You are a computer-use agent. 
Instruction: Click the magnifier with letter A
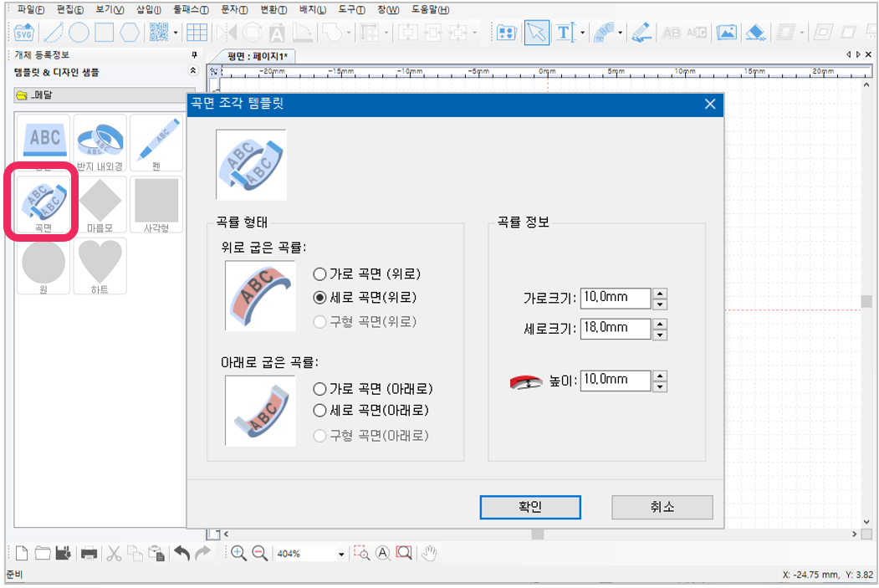coord(383,553)
